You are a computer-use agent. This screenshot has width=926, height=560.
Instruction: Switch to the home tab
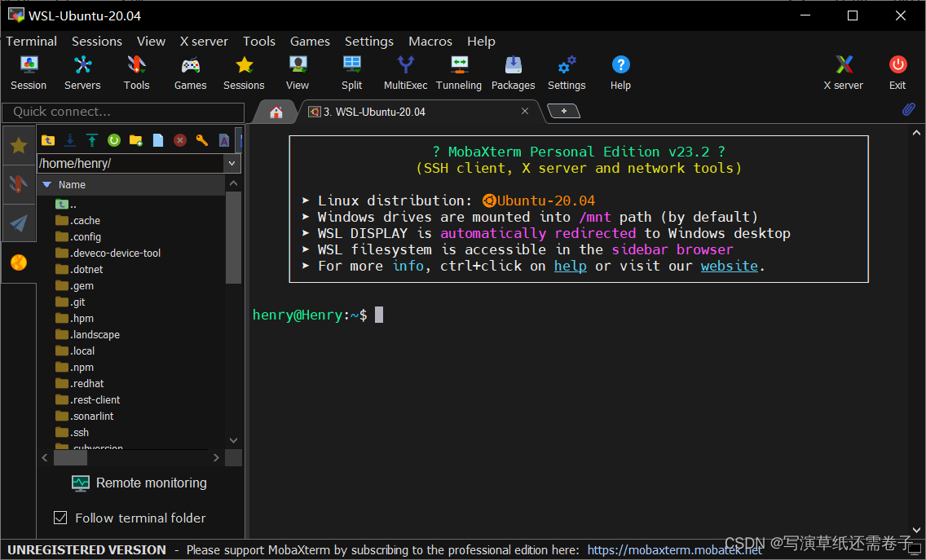tap(276, 112)
